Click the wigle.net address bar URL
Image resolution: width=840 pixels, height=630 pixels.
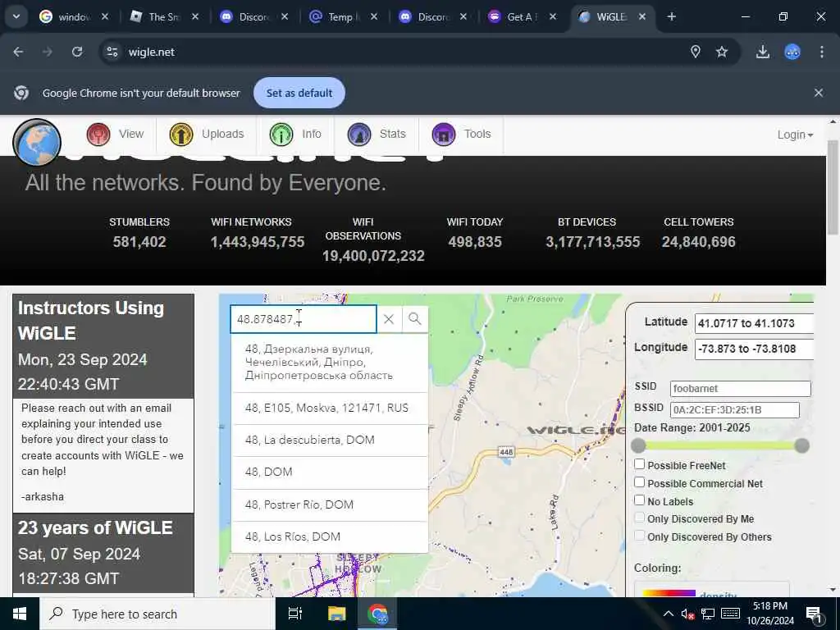(152, 52)
